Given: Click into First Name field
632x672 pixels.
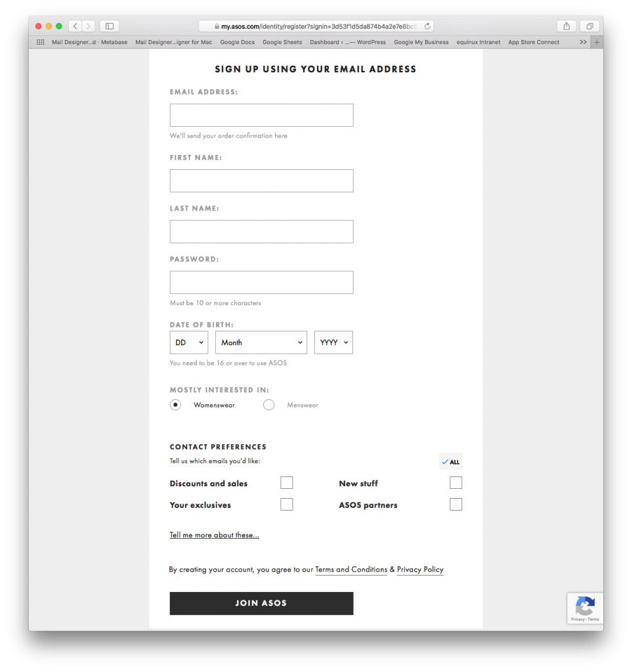Looking at the screenshot, I should pyautogui.click(x=261, y=180).
